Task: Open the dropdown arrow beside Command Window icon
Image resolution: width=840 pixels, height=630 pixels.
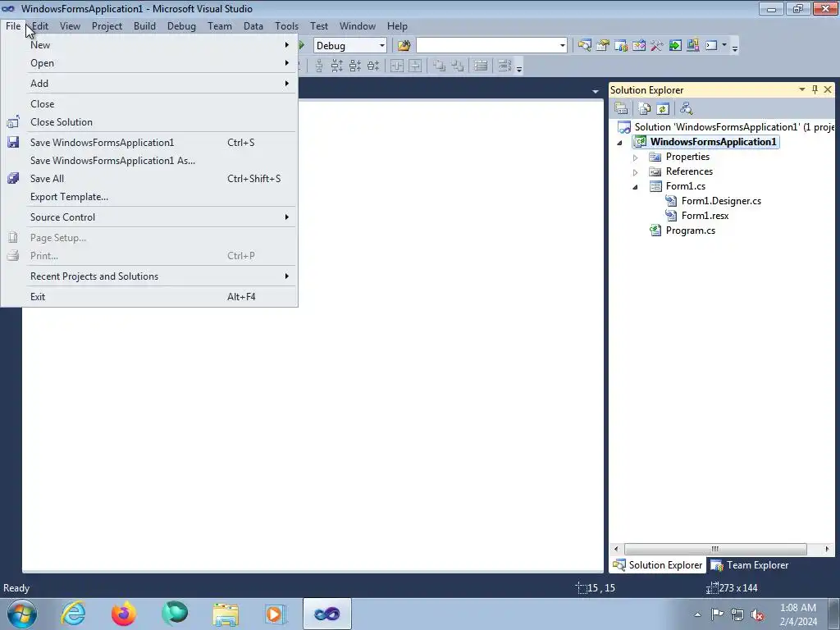Action: pos(724,45)
